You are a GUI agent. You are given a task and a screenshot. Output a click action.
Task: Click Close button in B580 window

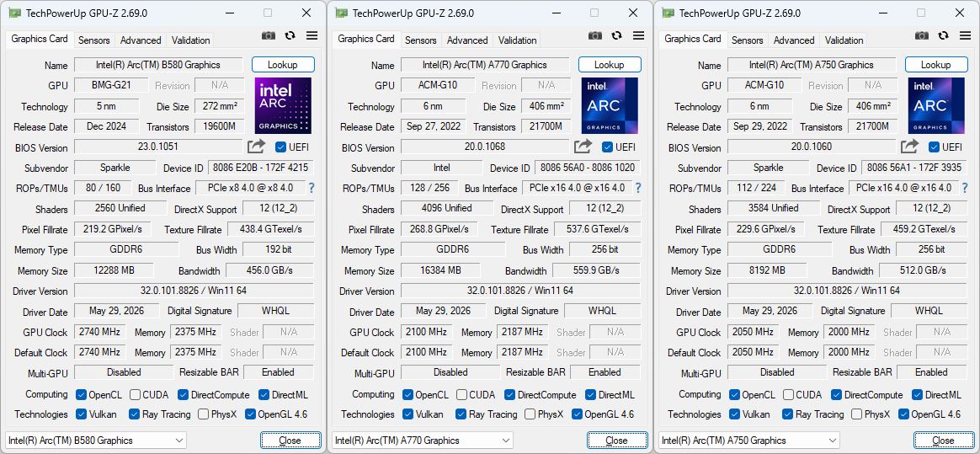coord(290,441)
